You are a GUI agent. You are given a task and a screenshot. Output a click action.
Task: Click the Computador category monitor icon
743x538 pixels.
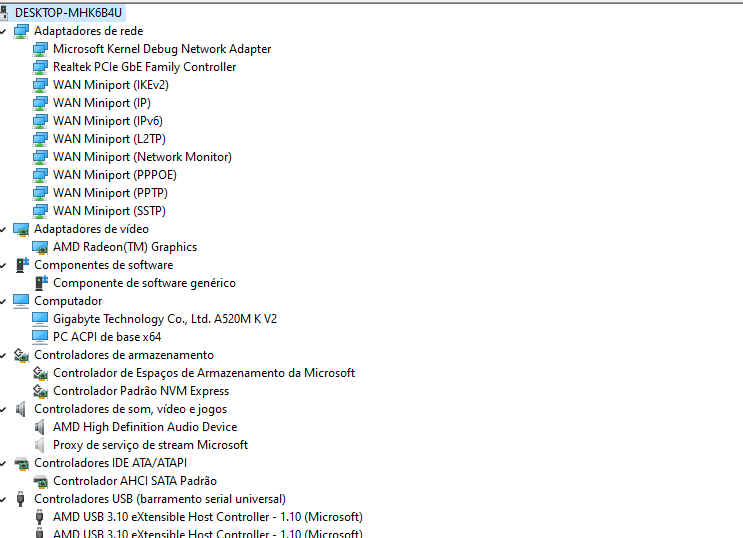[x=21, y=301]
